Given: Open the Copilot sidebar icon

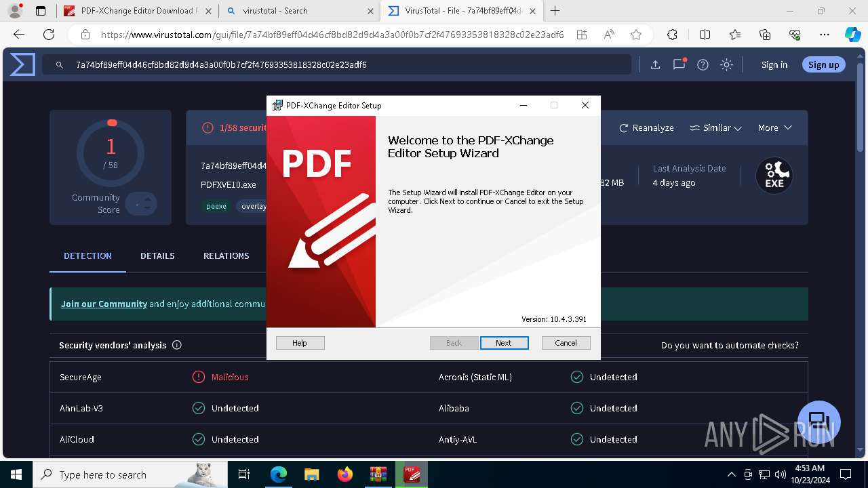Looking at the screenshot, I should click(x=852, y=35).
